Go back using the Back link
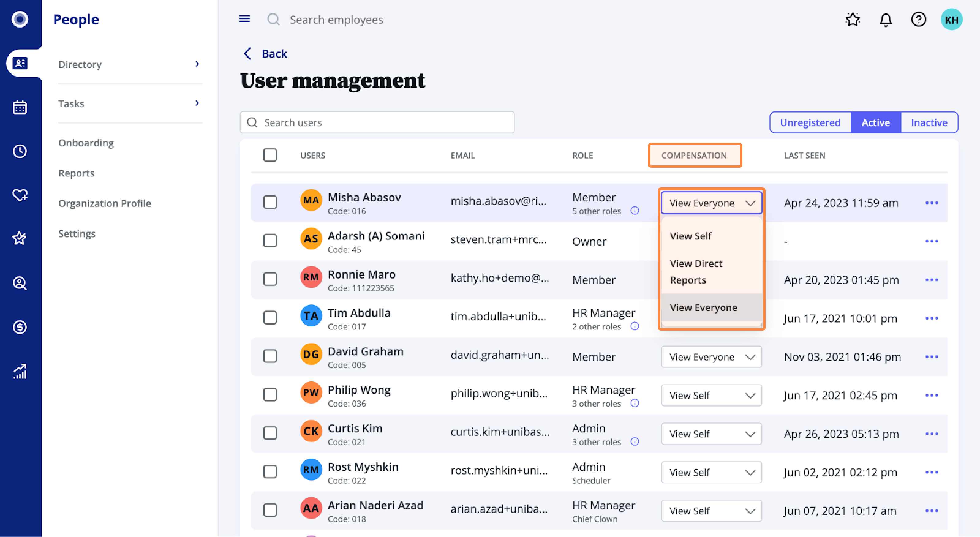Screen dimensions: 980x537 tap(266, 54)
